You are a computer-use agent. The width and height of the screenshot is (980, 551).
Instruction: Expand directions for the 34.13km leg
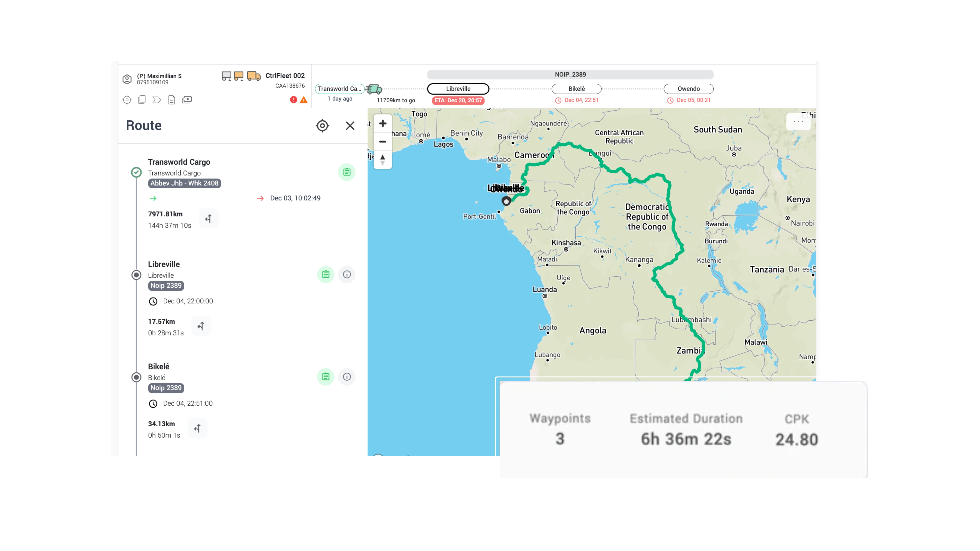coord(197,429)
